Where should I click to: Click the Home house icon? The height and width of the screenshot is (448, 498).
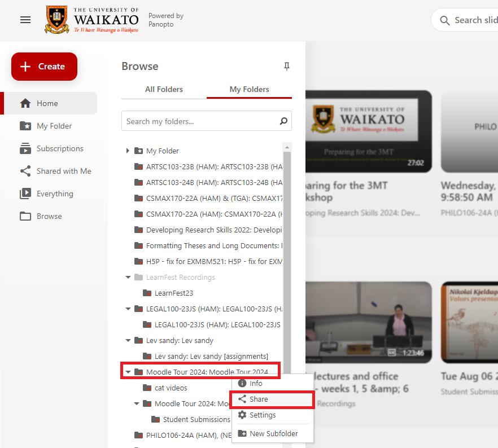(25, 103)
